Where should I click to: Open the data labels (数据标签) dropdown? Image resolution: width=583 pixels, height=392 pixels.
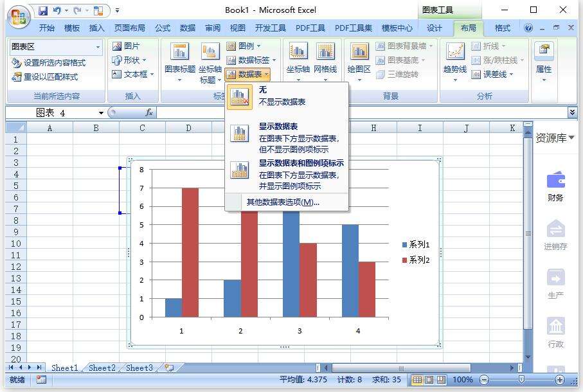click(251, 60)
